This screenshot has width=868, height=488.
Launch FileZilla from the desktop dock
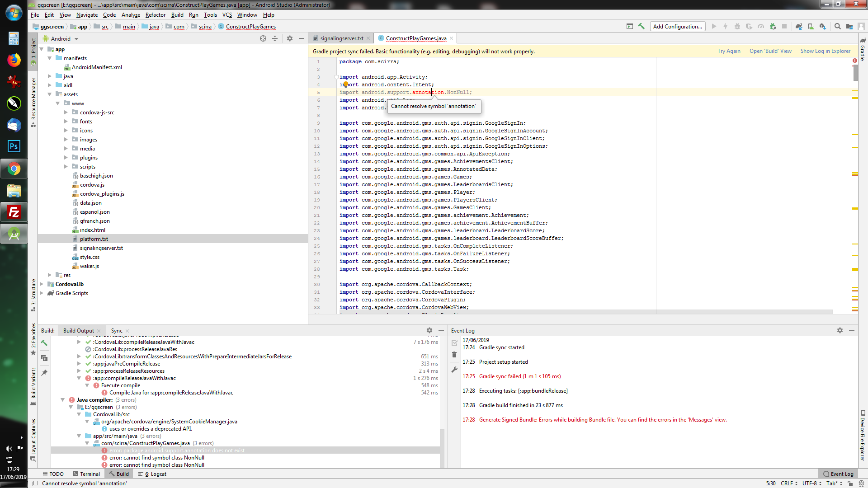(14, 212)
